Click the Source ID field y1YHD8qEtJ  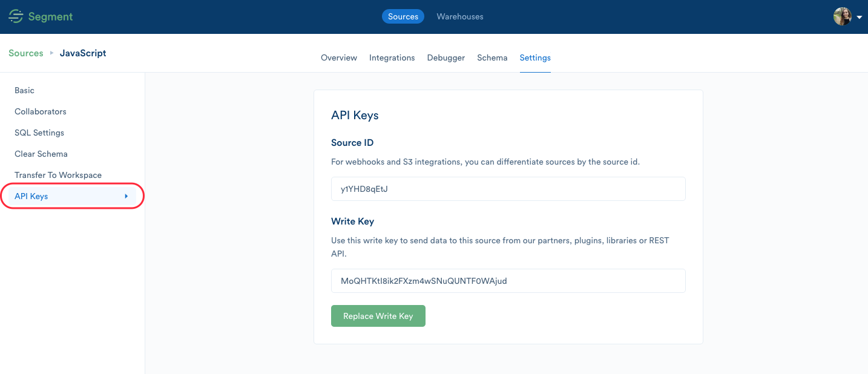[x=508, y=189]
